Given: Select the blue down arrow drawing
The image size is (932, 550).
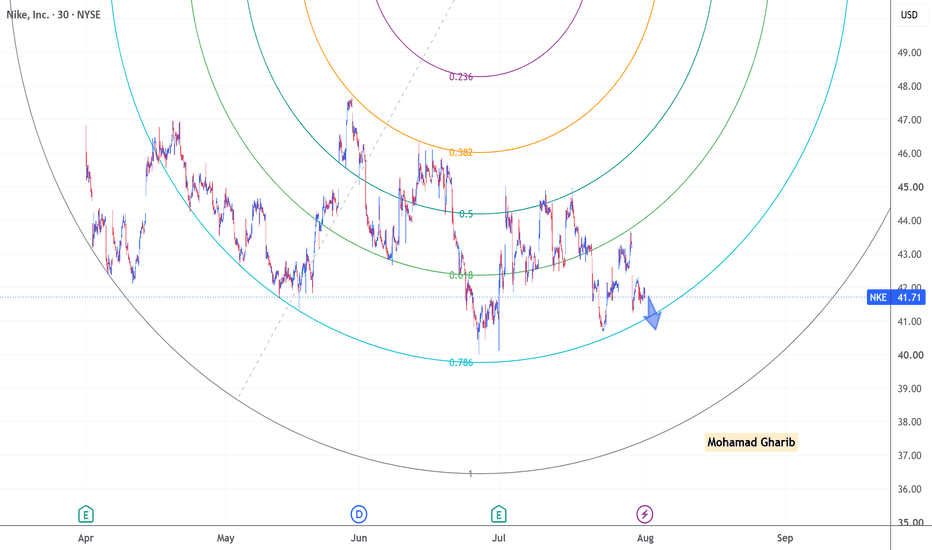Looking at the screenshot, I should pyautogui.click(x=653, y=313).
